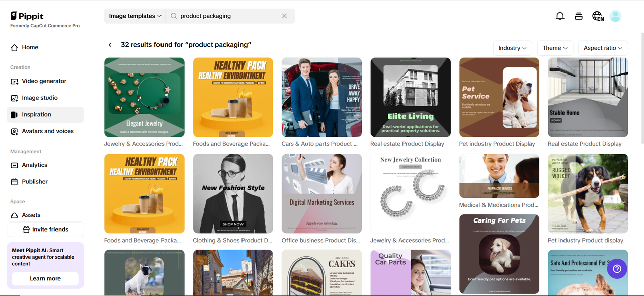644x296 pixels.
Task: Go to Video generator
Action: [44, 81]
